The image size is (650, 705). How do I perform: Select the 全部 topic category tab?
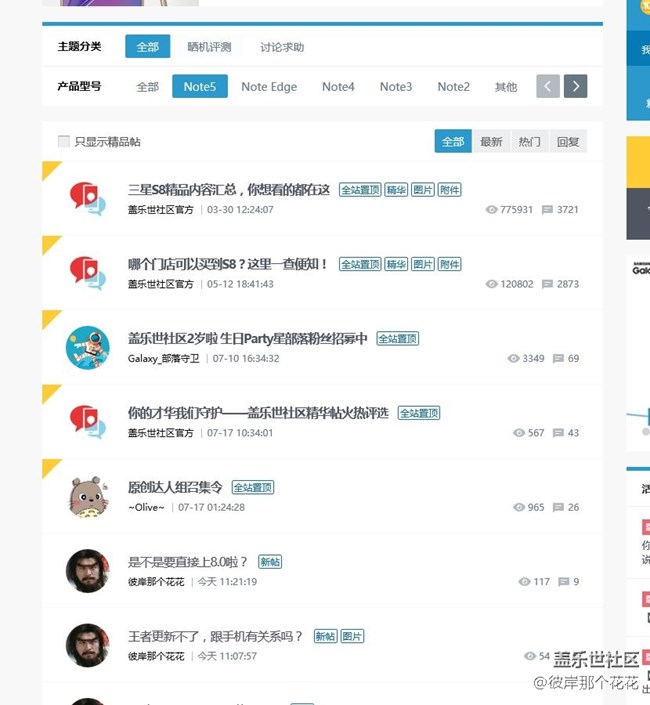pos(147,46)
